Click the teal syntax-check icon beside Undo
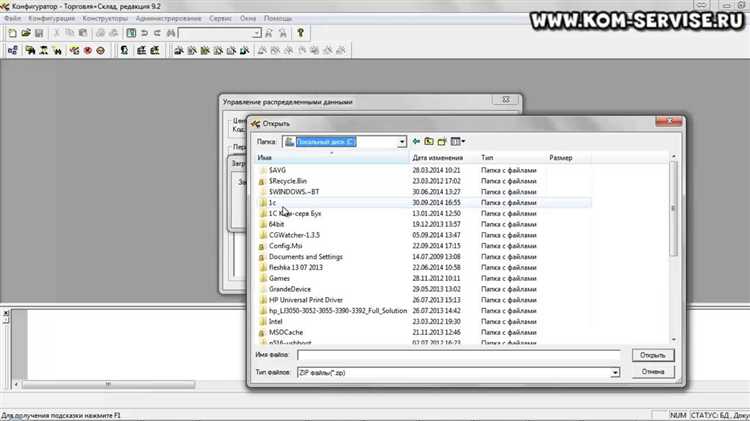The image size is (750, 421). click(131, 33)
